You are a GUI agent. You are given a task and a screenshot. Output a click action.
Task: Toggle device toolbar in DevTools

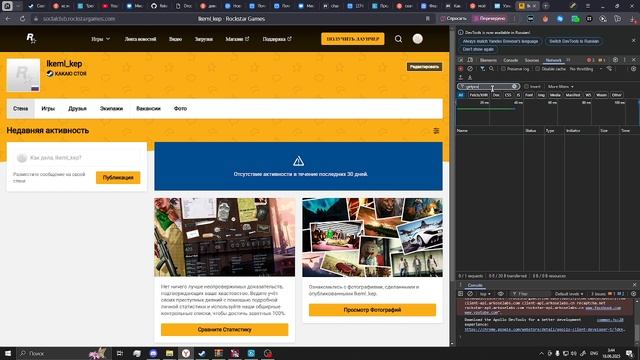click(470, 60)
